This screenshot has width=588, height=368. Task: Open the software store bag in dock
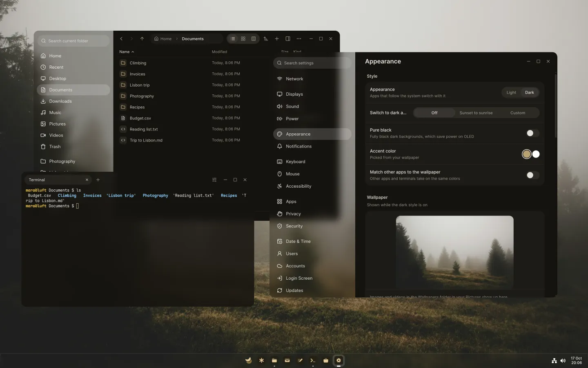pyautogui.click(x=326, y=360)
